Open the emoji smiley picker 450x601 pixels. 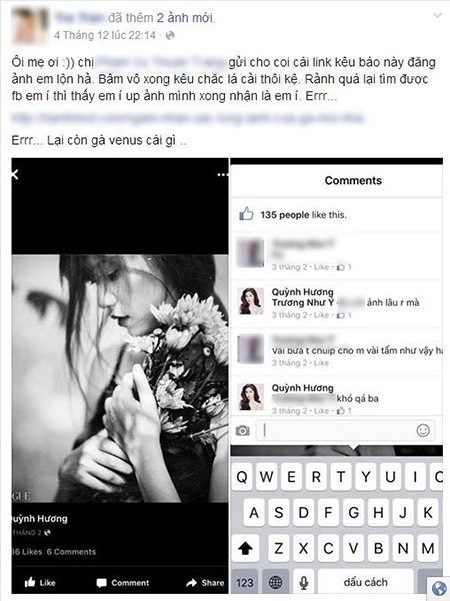pos(423,430)
